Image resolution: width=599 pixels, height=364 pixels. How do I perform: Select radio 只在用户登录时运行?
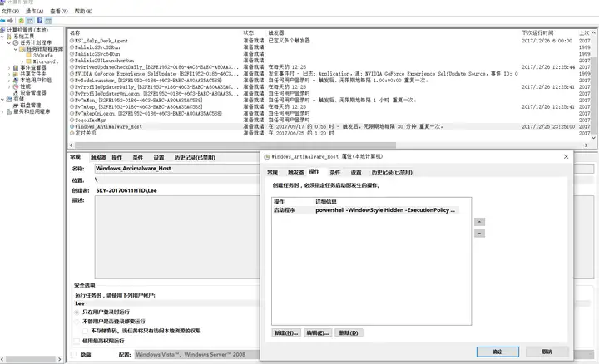[x=77, y=312]
